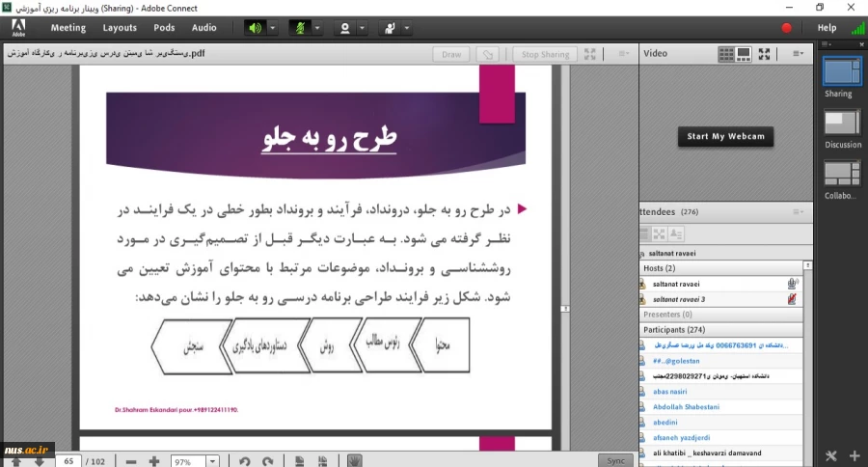The image size is (868, 467).
Task: Toggle the green speaker audio button
Action: tap(256, 28)
